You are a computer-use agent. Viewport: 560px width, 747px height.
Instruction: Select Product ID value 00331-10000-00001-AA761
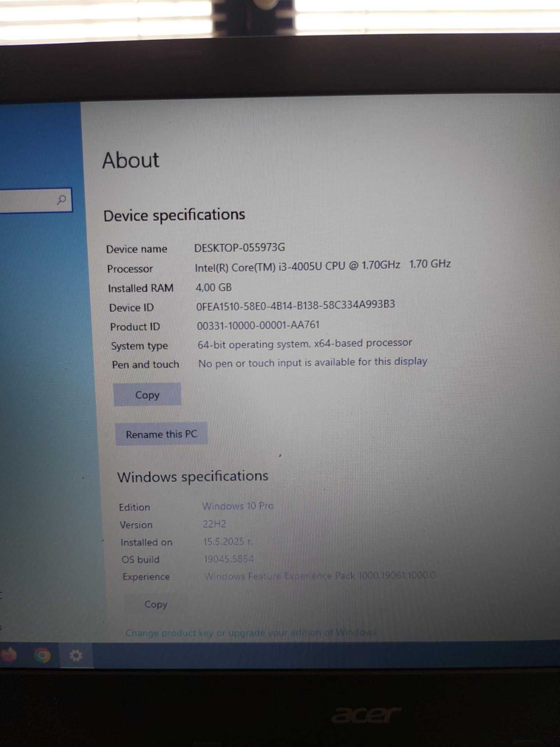click(x=258, y=325)
